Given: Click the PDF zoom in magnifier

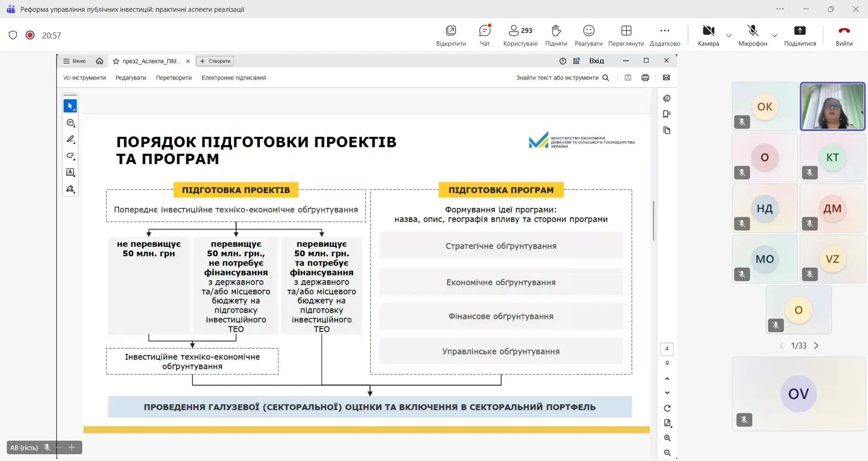Looking at the screenshot, I should (x=667, y=438).
